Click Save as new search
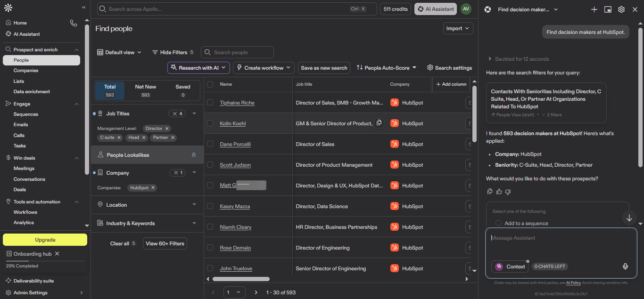This screenshot has width=644, height=299. (x=324, y=68)
